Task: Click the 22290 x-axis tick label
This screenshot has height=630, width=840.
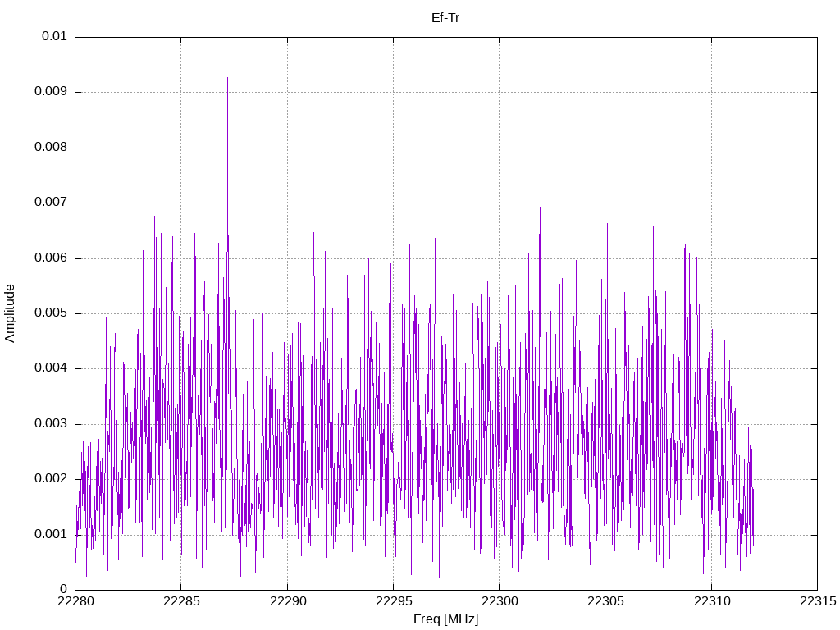Action: [287, 601]
